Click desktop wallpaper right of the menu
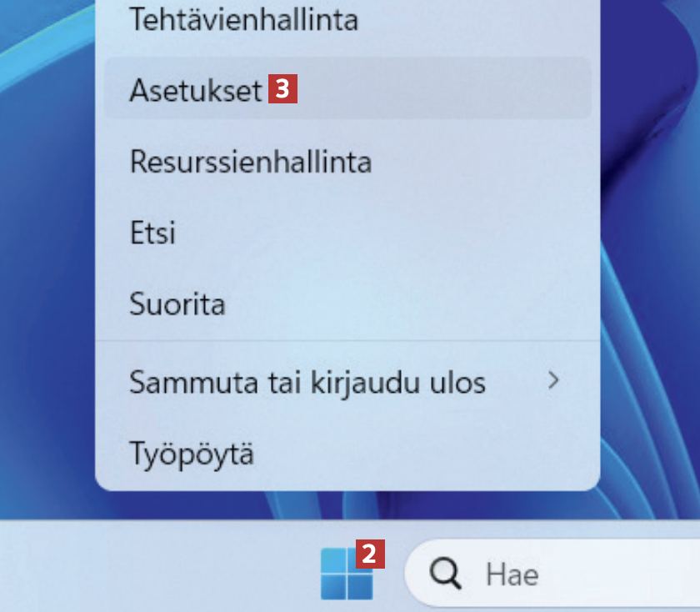Screen dimensions: 700x612 [654, 250]
